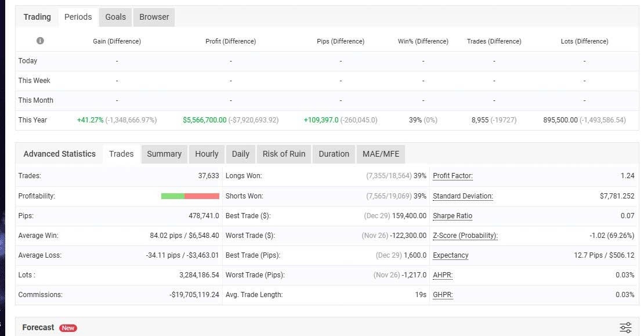Image resolution: width=644 pixels, height=336 pixels.
Task: Open the Summary statistics tab
Action: pos(164,154)
